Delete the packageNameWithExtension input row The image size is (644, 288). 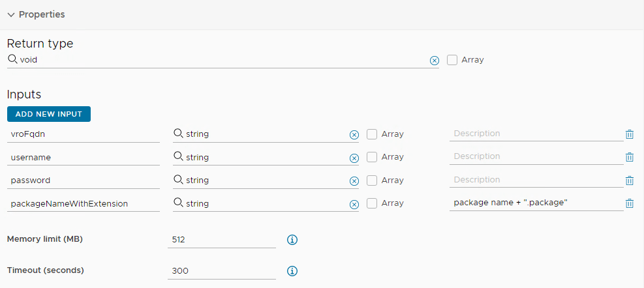pyautogui.click(x=629, y=203)
